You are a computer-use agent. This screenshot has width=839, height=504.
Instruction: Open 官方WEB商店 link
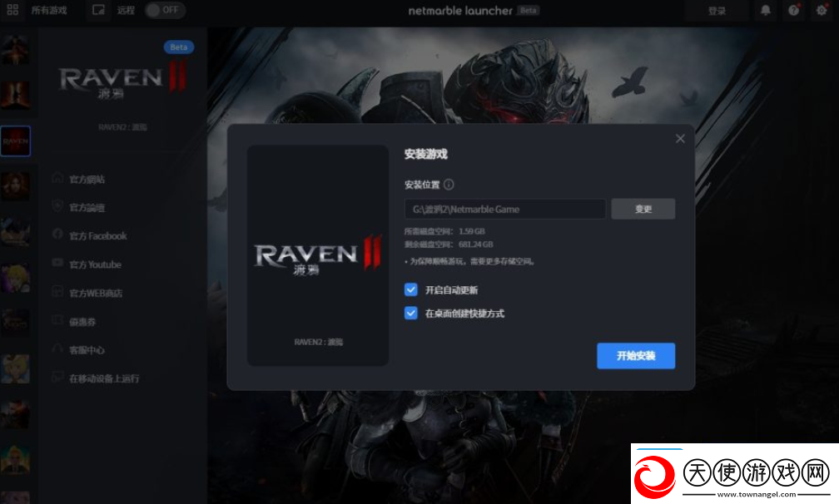[x=96, y=293]
